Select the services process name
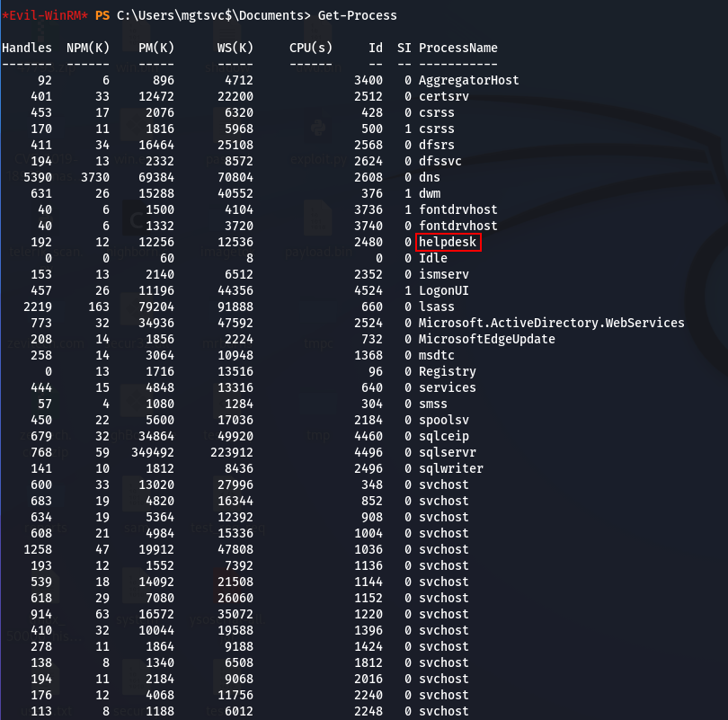Viewport: 728px width, 720px height. click(x=447, y=387)
